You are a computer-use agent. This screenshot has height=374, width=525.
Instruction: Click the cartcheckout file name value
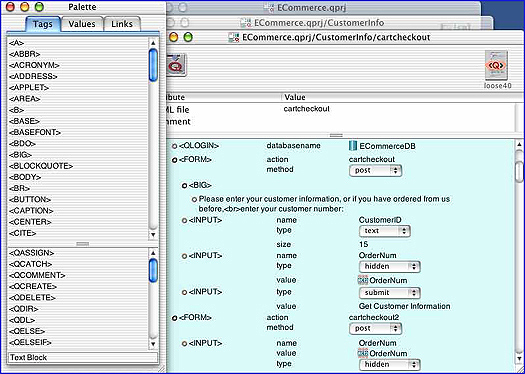tap(306, 109)
